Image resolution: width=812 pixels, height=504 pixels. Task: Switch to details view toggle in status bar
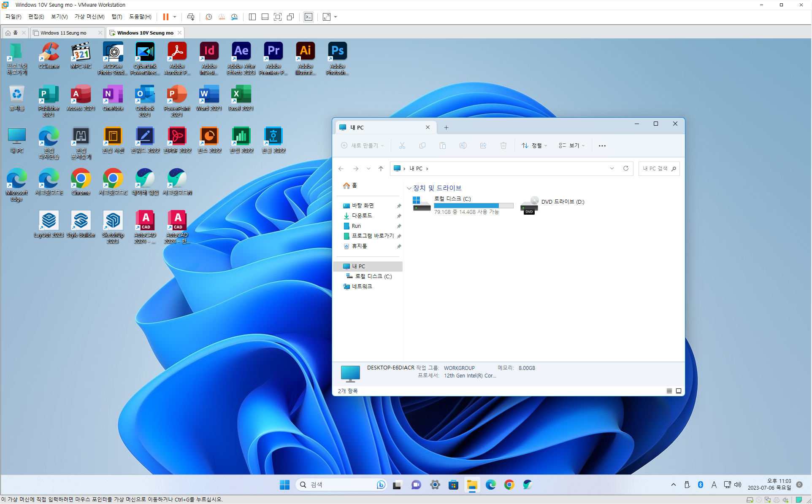coord(669,391)
